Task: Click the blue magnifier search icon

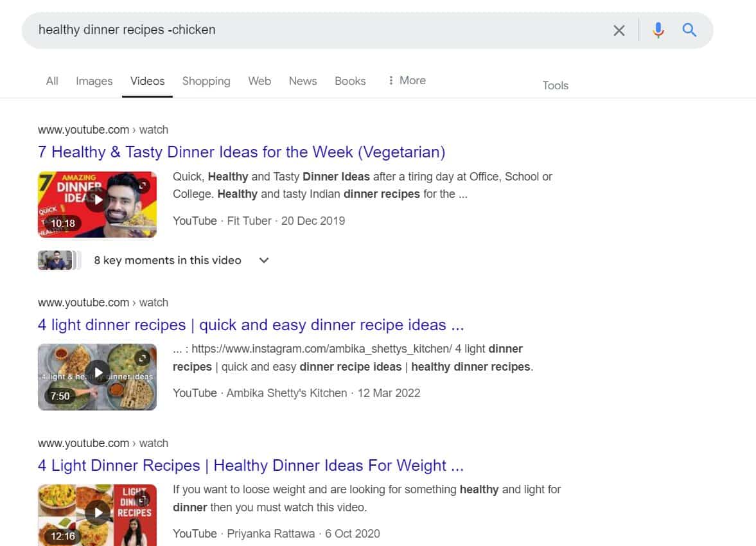Action: point(689,30)
